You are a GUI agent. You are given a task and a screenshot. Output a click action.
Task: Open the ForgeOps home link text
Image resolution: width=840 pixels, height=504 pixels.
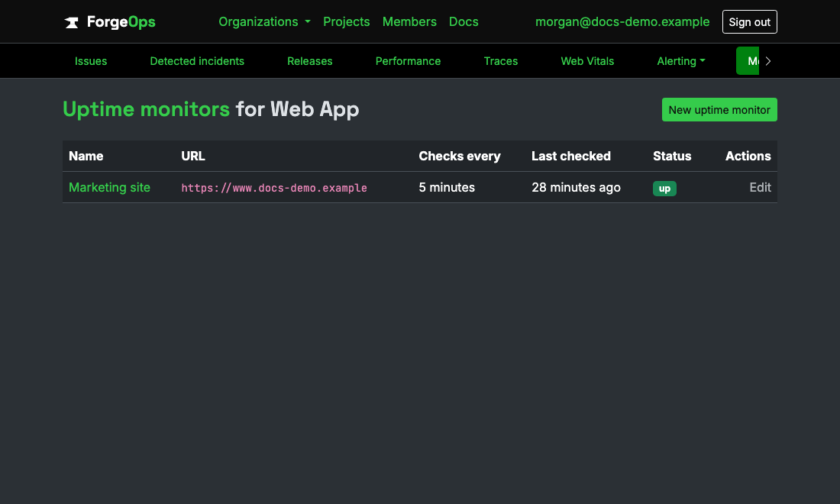121,22
